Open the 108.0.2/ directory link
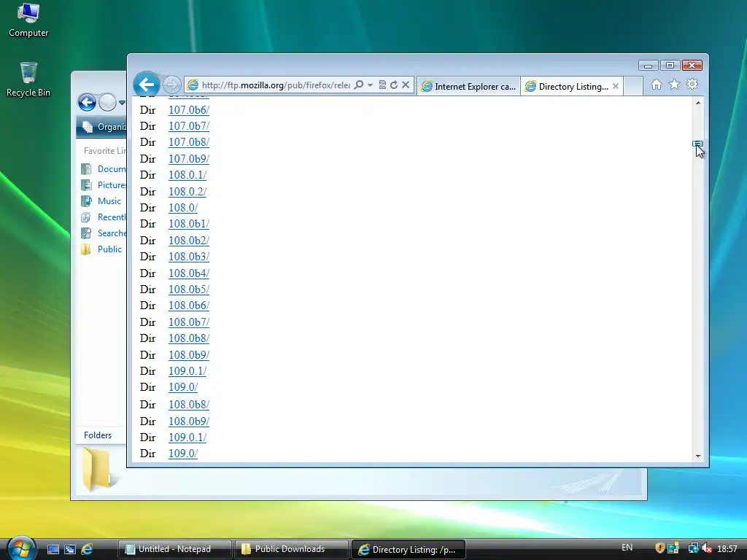 tap(187, 192)
